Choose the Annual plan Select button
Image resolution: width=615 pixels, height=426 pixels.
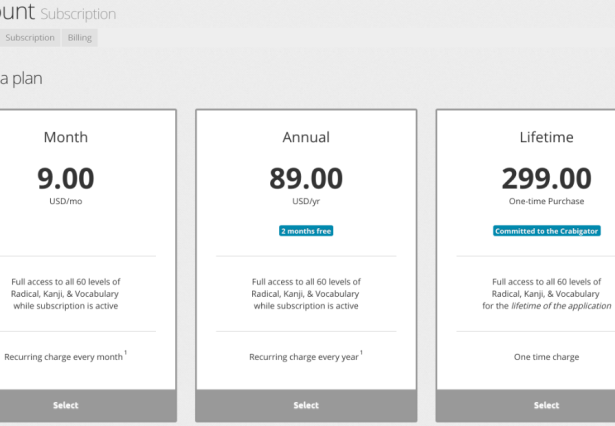tap(306, 405)
